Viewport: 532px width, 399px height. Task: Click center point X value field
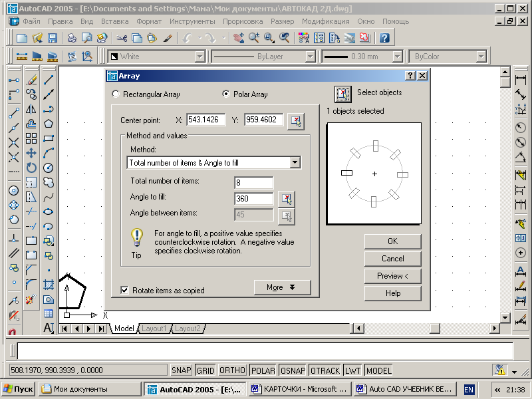pyautogui.click(x=206, y=120)
